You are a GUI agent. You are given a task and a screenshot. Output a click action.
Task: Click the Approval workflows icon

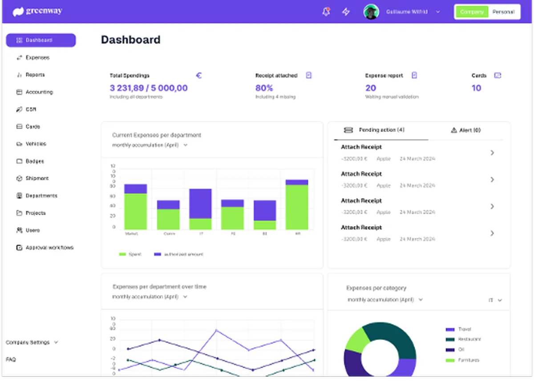coord(19,248)
